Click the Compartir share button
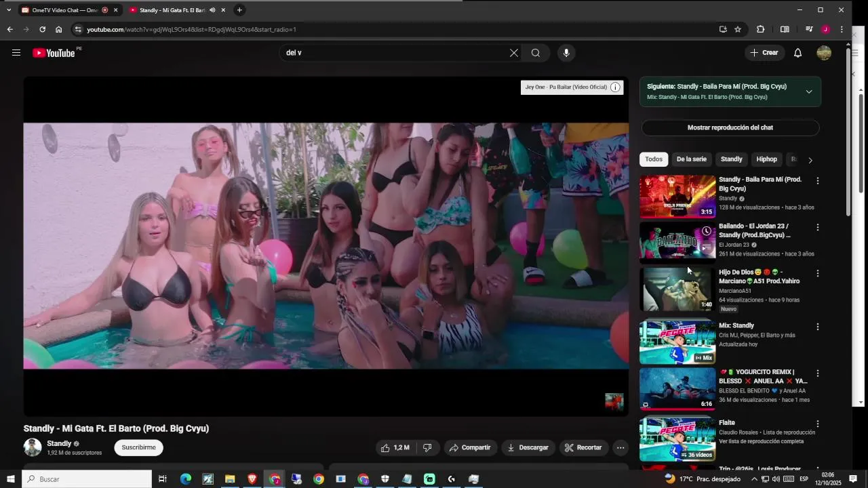Viewport: 868px width, 488px height. coord(471,447)
